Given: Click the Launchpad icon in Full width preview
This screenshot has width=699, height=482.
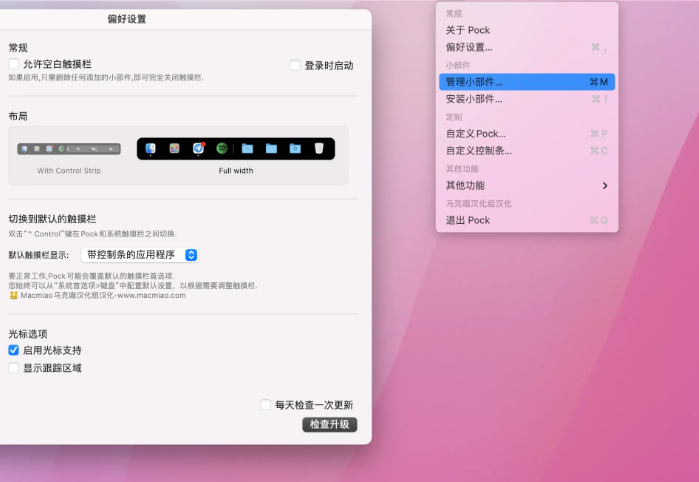Looking at the screenshot, I should point(174,148).
